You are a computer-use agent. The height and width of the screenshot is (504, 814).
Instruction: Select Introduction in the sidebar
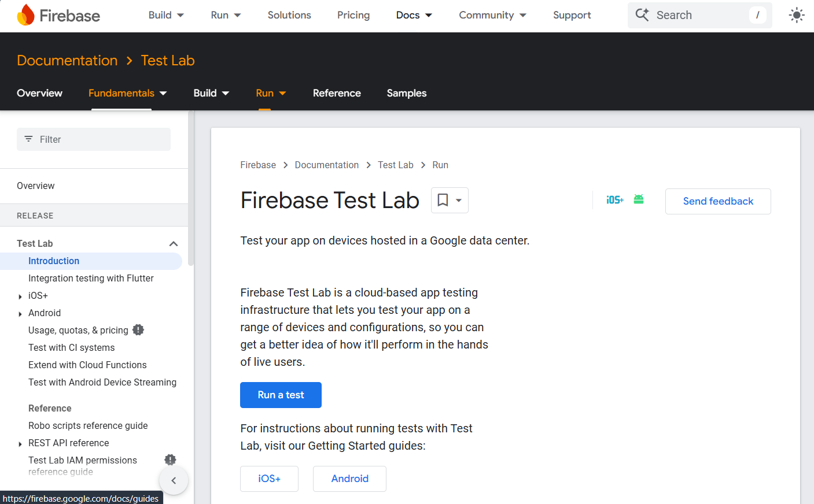(x=54, y=261)
